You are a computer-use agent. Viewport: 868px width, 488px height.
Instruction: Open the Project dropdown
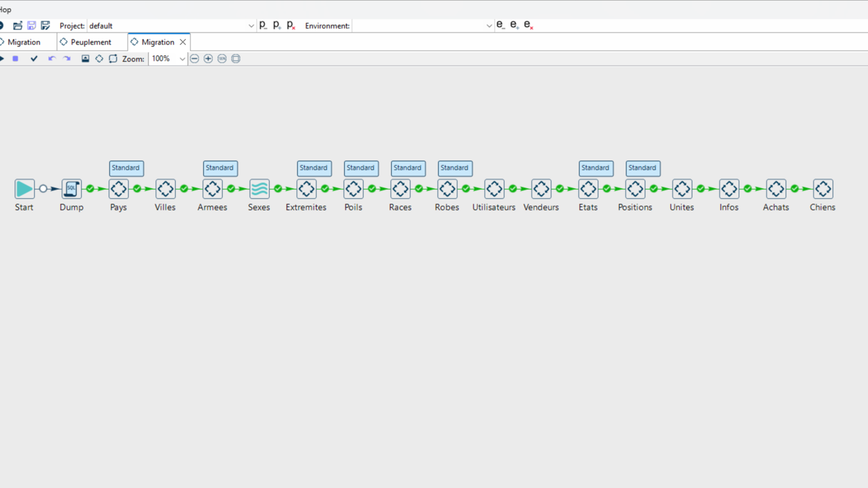click(x=251, y=26)
